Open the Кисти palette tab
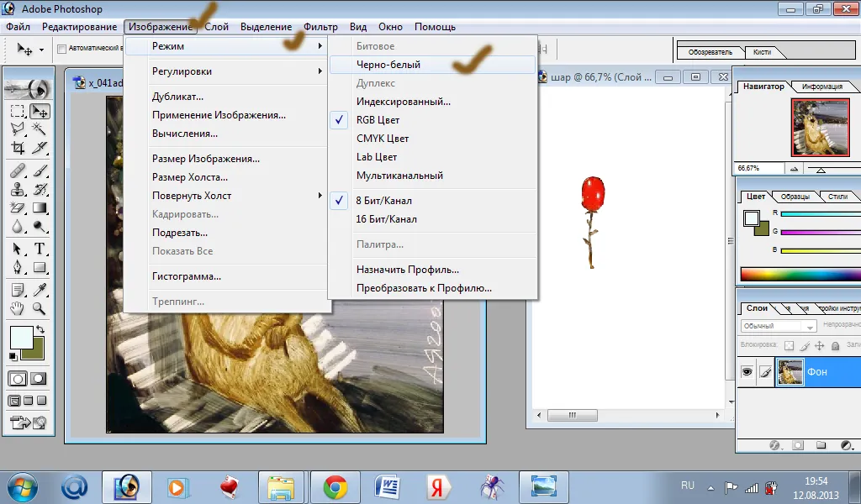This screenshot has height=504, width=861. (762, 52)
